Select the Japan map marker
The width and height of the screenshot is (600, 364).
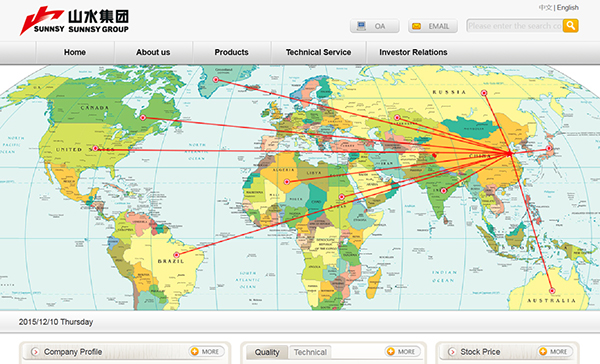point(548,148)
